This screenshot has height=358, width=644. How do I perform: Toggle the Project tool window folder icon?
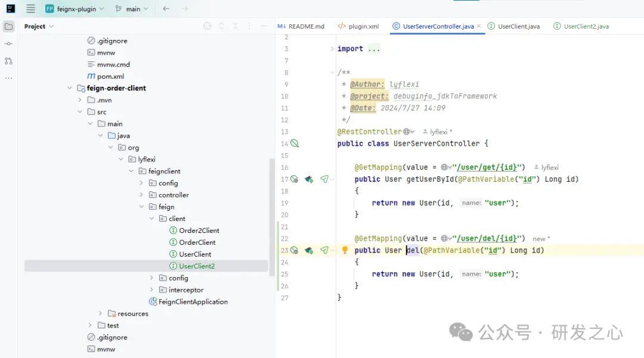pos(9,26)
